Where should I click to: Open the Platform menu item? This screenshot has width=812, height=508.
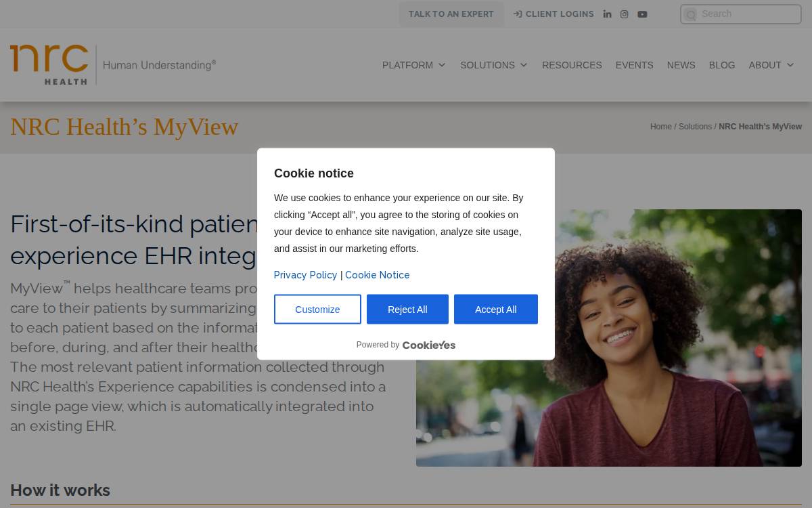[x=407, y=65]
